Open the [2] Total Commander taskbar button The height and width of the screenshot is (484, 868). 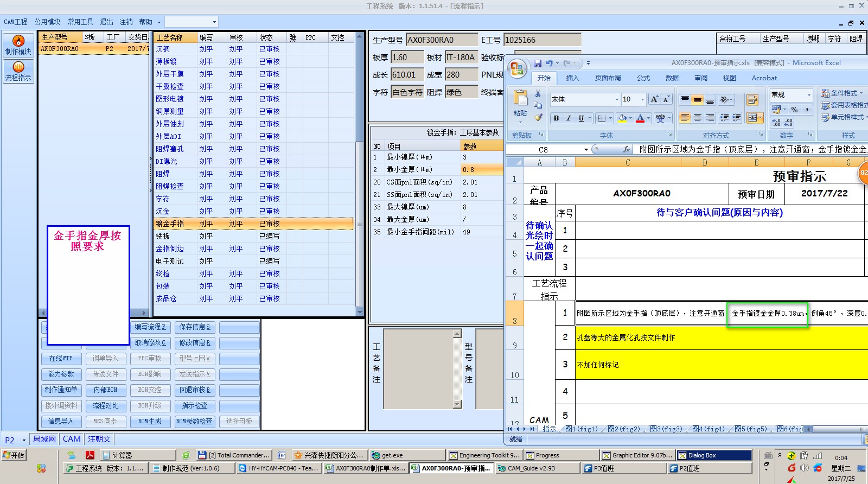(x=234, y=455)
